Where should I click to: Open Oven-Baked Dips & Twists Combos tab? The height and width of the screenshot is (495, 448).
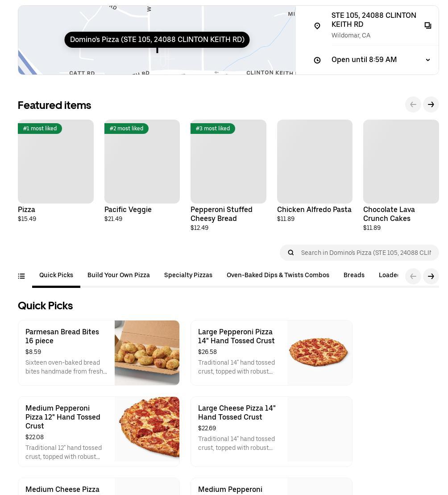coord(278,275)
